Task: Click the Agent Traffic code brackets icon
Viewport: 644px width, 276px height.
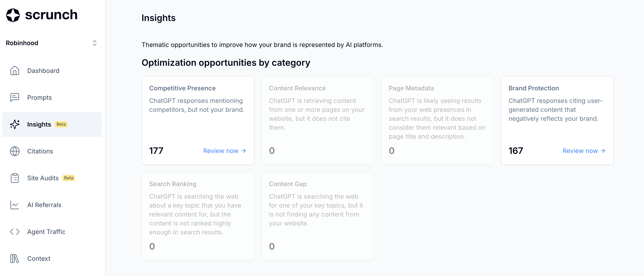Action: [15, 232]
